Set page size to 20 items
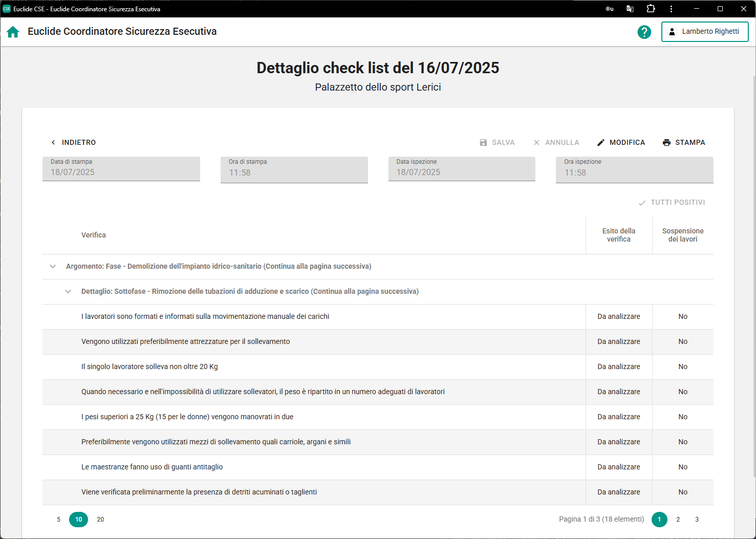 100,520
